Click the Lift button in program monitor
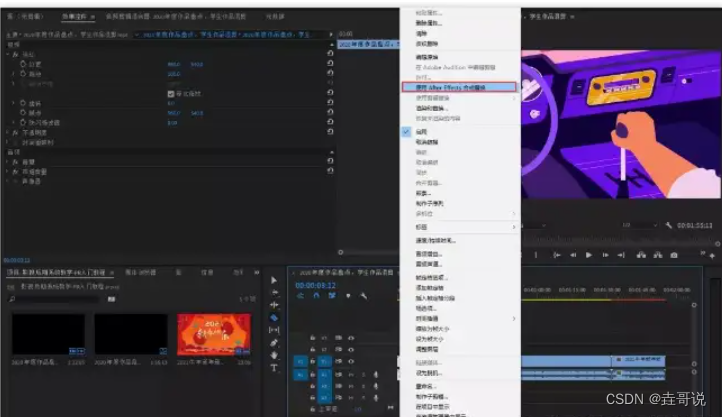 coord(641,255)
